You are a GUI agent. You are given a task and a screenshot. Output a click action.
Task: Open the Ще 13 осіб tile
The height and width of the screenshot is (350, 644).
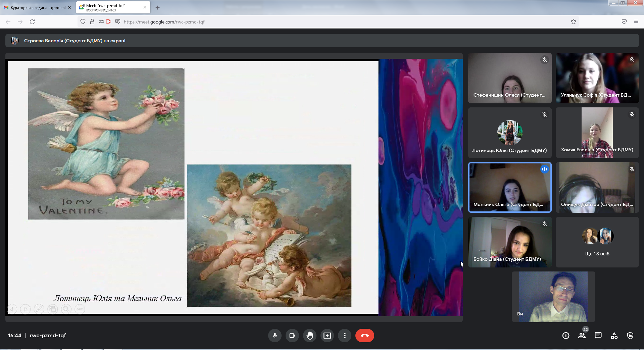597,242
